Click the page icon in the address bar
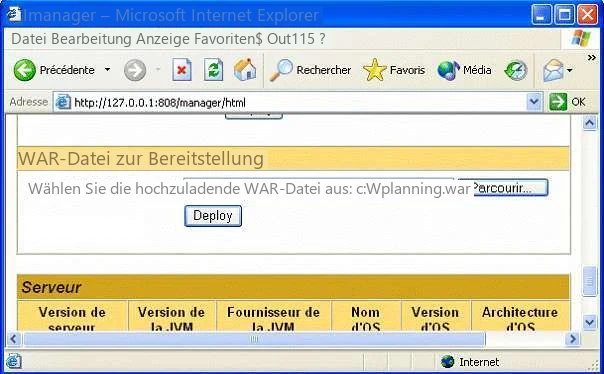The width and height of the screenshot is (604, 374). coord(63,102)
